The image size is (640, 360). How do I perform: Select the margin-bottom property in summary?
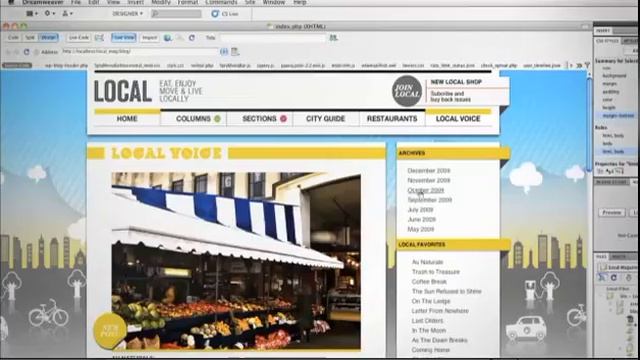(618, 116)
